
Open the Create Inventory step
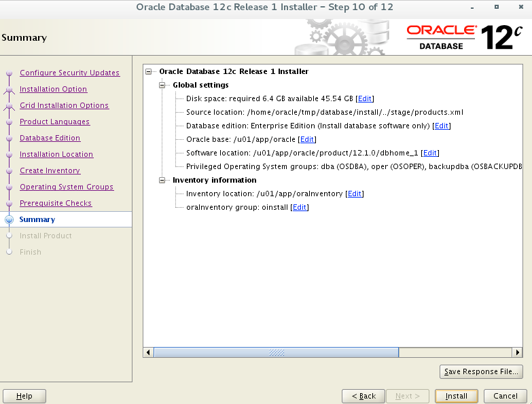tap(50, 170)
